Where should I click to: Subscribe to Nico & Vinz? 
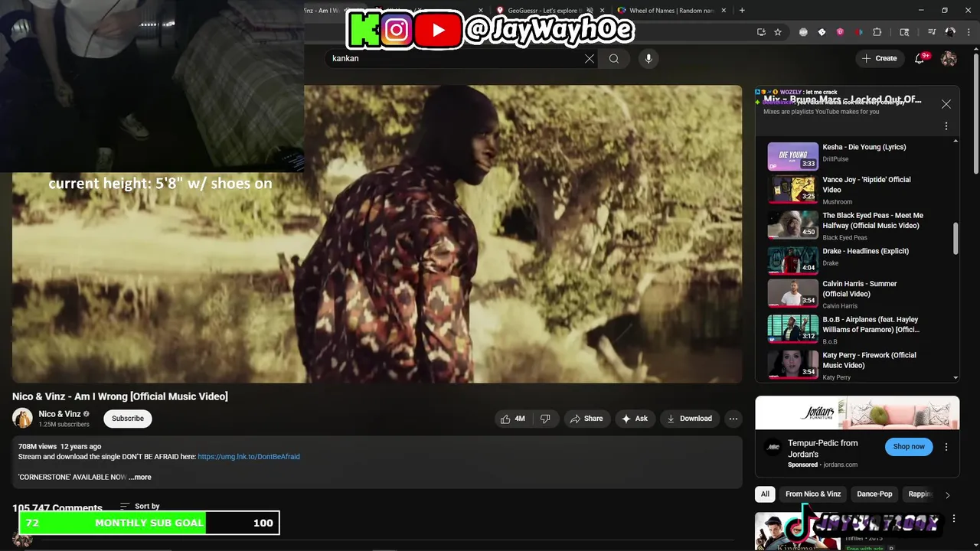(128, 419)
